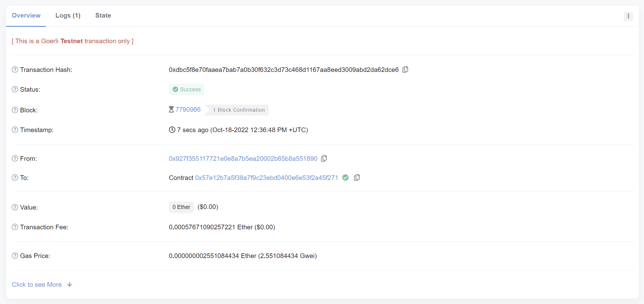Open contract address 0x57e12b...45f271

[267, 178]
